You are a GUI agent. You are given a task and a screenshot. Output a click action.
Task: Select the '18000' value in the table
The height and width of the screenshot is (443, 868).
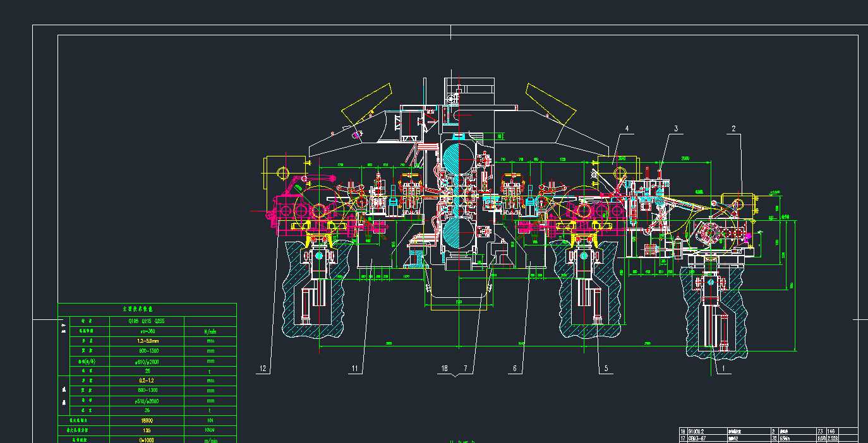(x=146, y=420)
